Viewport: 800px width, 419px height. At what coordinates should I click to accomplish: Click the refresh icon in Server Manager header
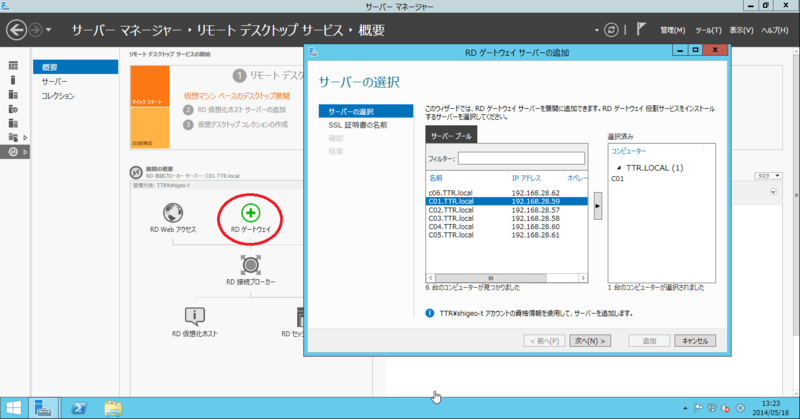point(611,30)
